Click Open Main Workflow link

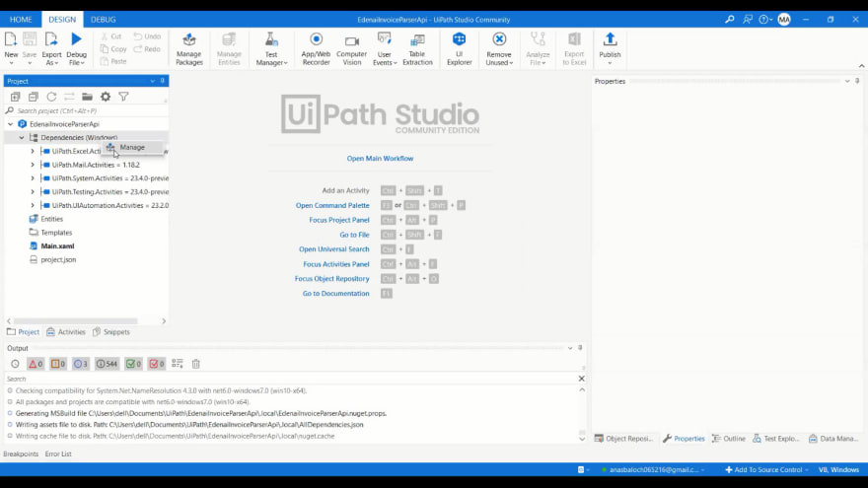click(x=380, y=159)
